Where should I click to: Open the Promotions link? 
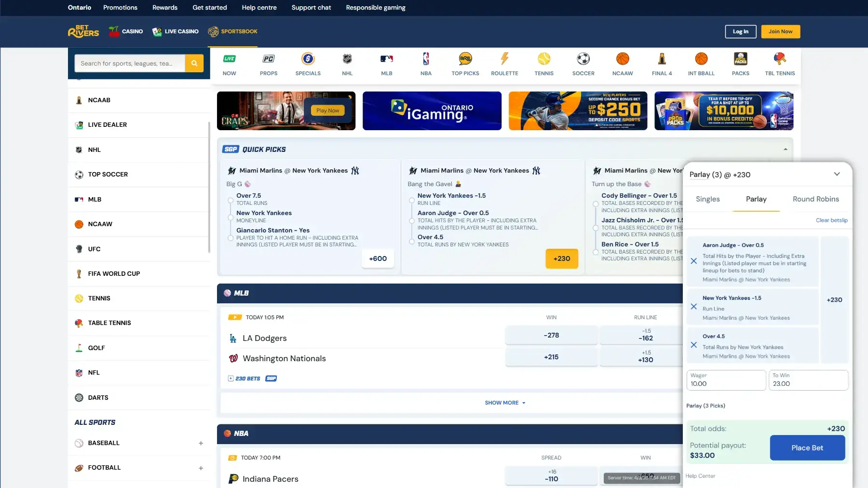pyautogui.click(x=120, y=8)
